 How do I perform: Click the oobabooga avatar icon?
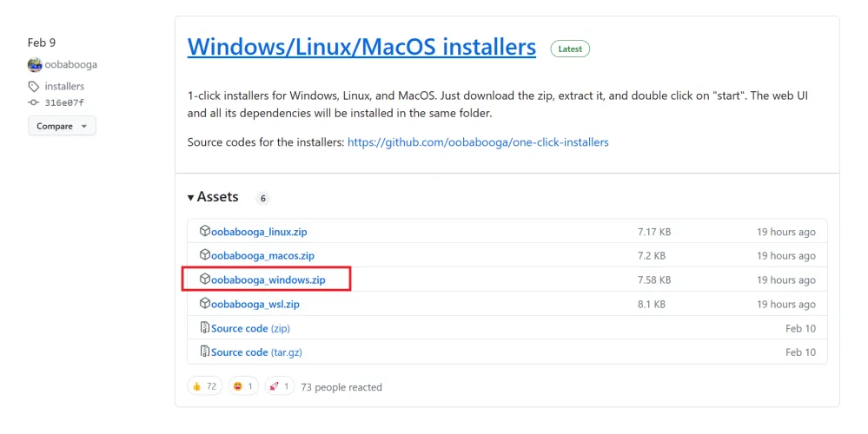coord(35,65)
